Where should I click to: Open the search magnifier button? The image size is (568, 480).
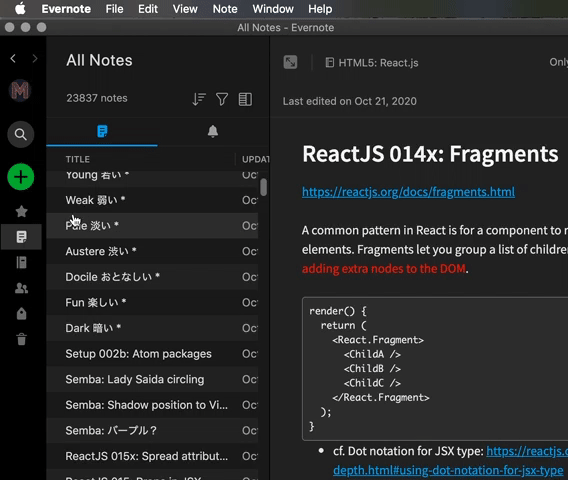coord(21,134)
